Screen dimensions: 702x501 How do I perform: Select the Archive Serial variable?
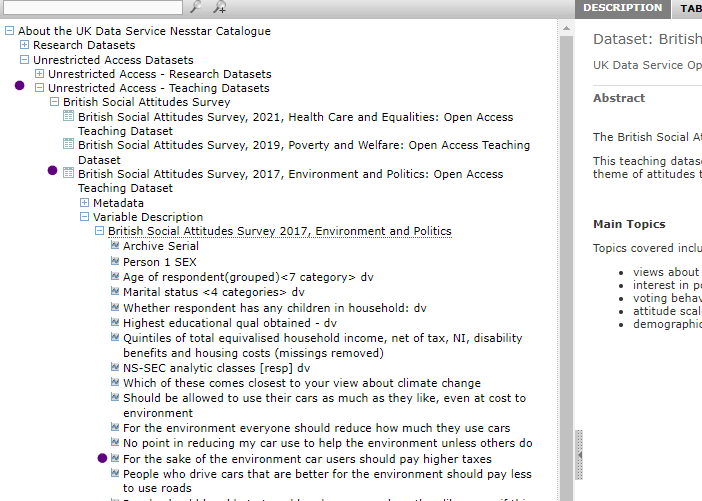point(161,246)
